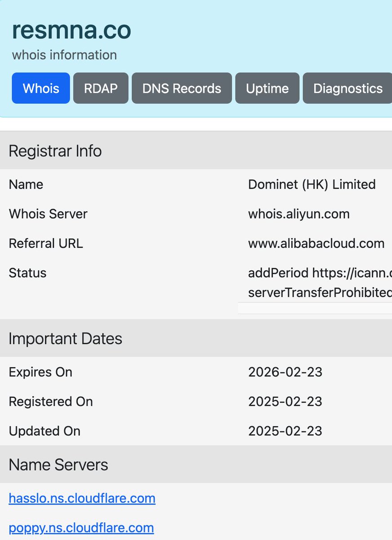Click the 'Whois Server' row label

point(48,214)
